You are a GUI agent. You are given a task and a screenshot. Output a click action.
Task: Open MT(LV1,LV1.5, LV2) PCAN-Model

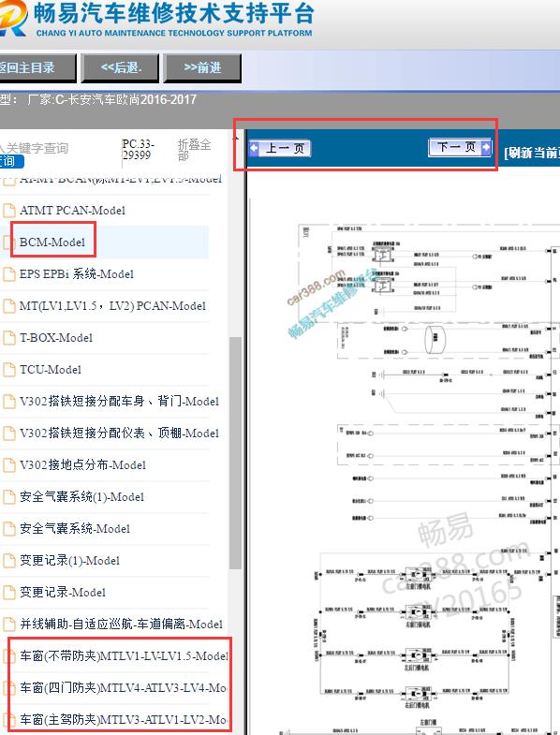[x=112, y=305]
